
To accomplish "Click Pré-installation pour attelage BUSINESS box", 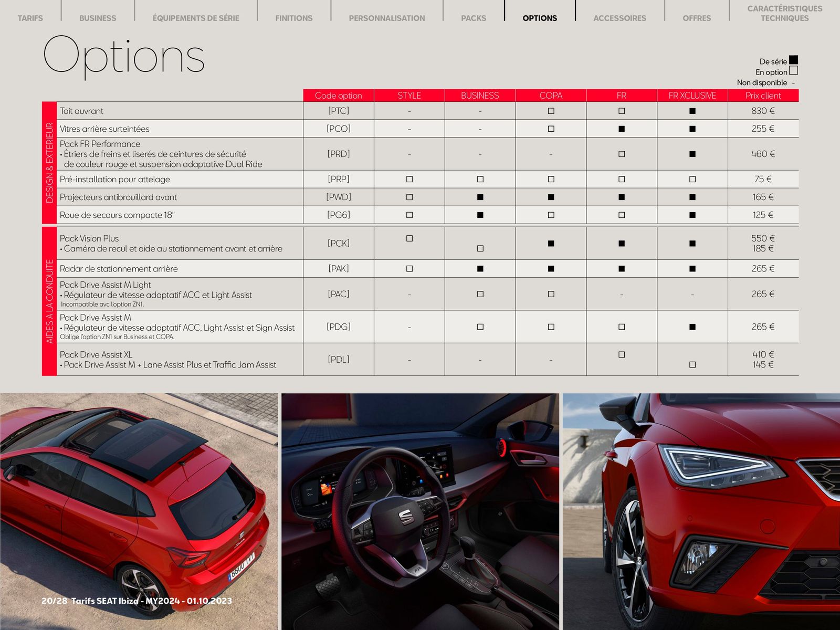I will [x=480, y=179].
